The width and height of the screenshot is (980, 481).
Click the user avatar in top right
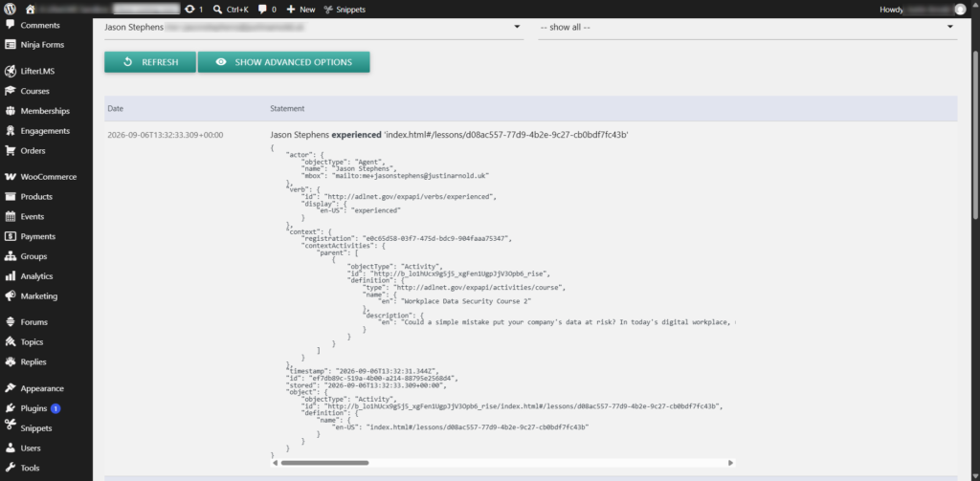[x=960, y=10]
